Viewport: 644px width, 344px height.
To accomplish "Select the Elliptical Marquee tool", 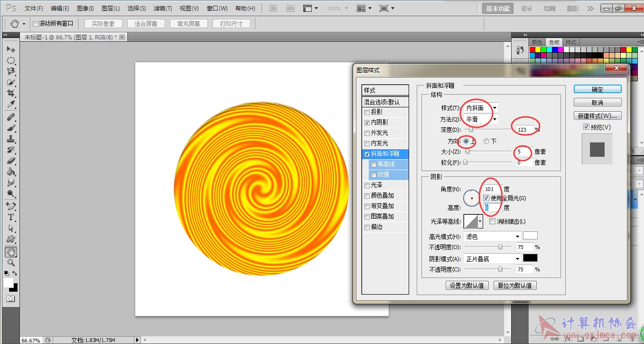I will point(11,60).
